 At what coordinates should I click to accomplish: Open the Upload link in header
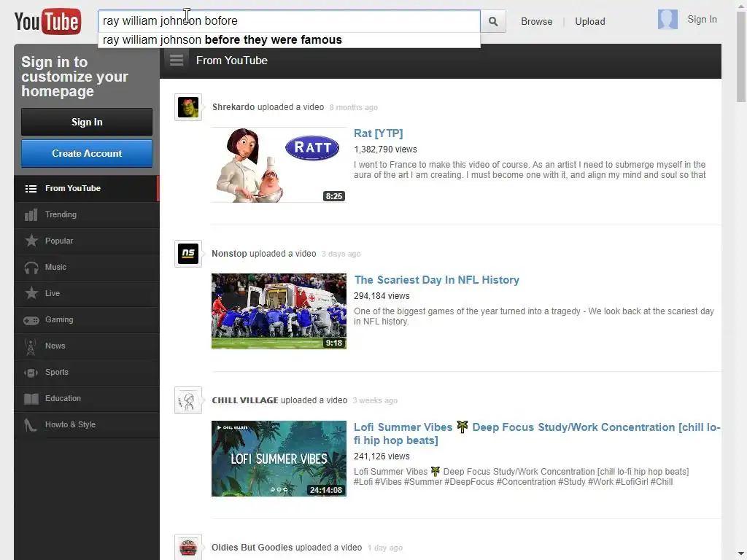(589, 21)
